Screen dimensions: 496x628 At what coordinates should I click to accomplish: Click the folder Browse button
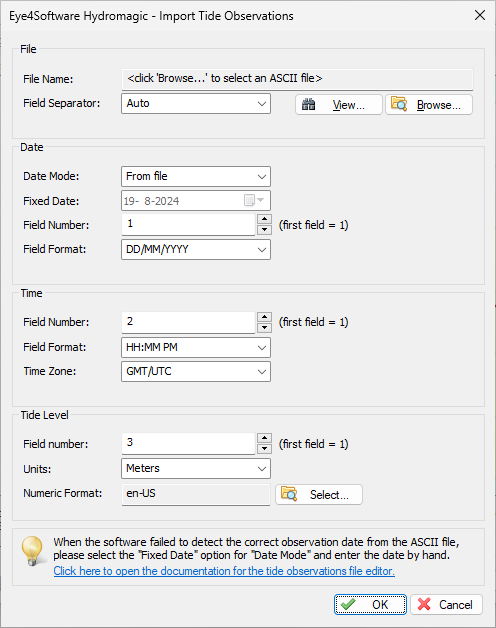(x=429, y=105)
